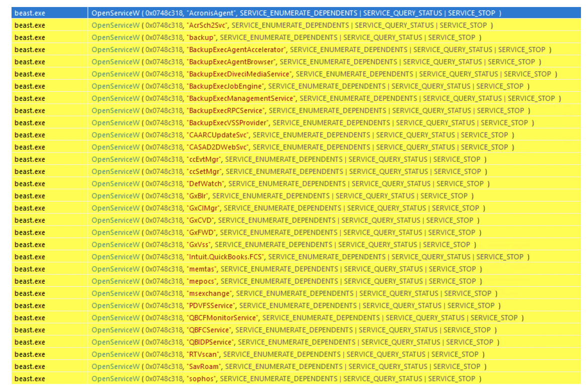This screenshot has height=392, width=588.
Task: Select "mepocs" in the API call list
Action: 202,281
